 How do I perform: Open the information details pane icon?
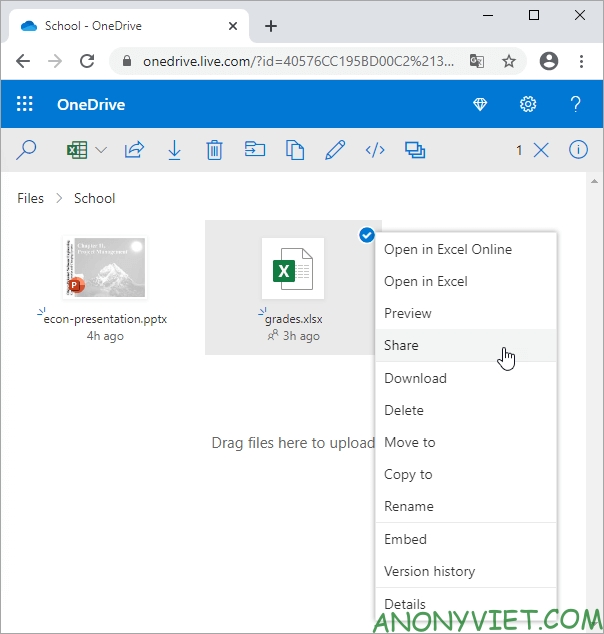578,150
